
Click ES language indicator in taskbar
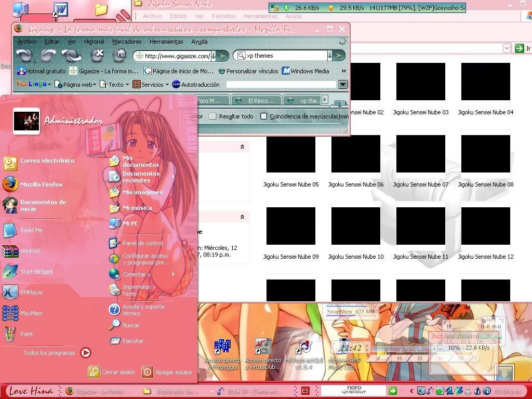pyautogui.click(x=305, y=391)
